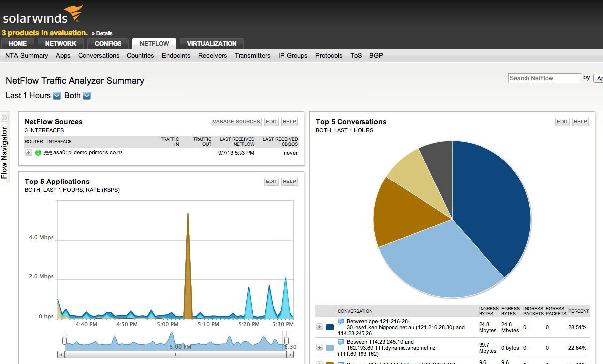Open the Transmitters submenu item
603x364 pixels.
(252, 56)
